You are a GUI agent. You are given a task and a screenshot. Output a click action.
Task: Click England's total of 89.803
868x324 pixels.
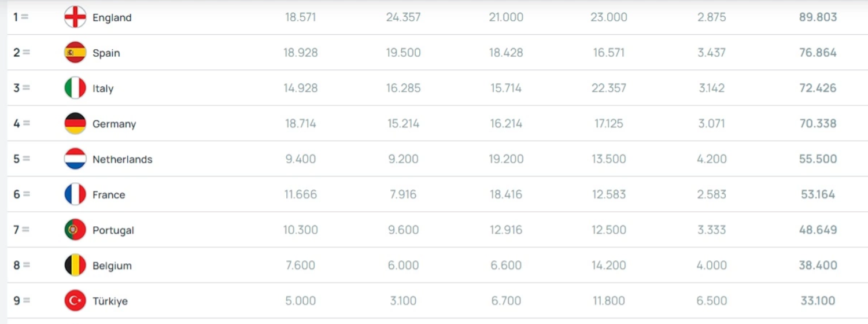click(x=818, y=17)
